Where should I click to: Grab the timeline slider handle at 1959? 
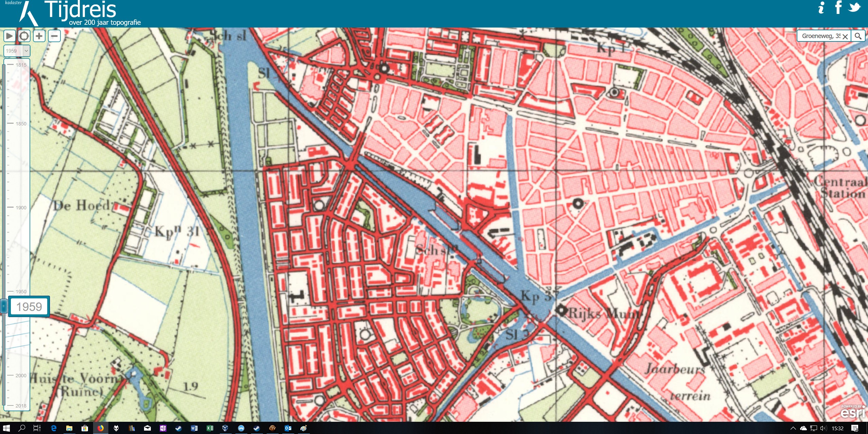click(3, 306)
